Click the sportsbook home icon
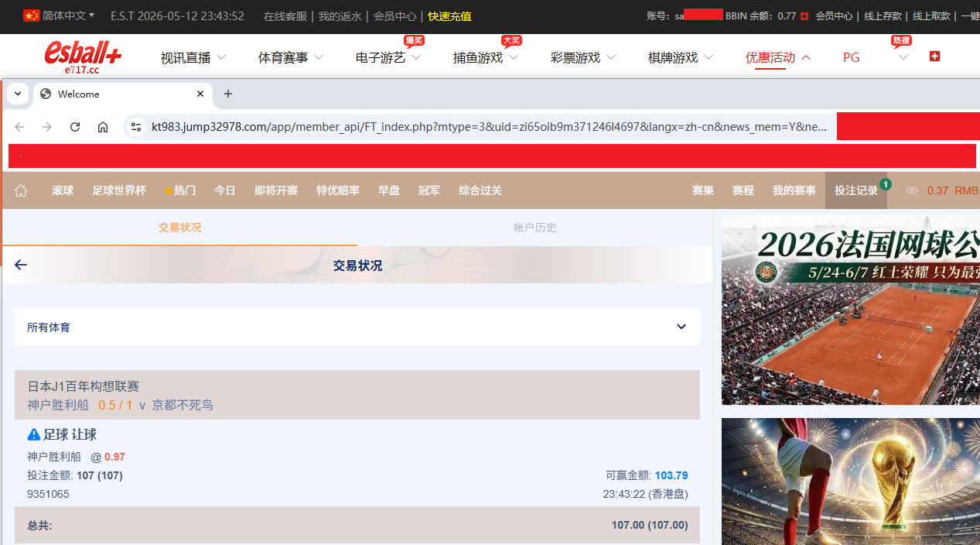 [21, 190]
